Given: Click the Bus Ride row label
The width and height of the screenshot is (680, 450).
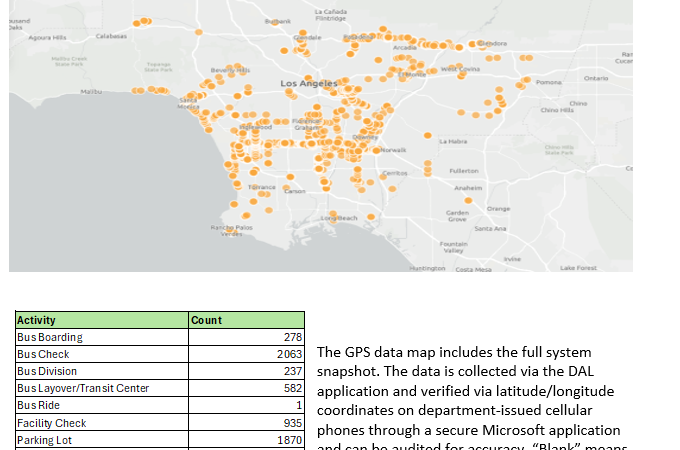Looking at the screenshot, I should click(x=39, y=406).
